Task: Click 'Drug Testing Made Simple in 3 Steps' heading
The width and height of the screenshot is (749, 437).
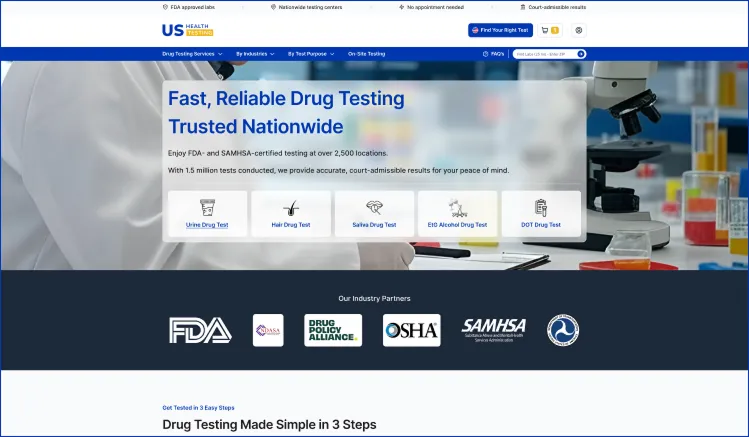Action: click(x=269, y=425)
